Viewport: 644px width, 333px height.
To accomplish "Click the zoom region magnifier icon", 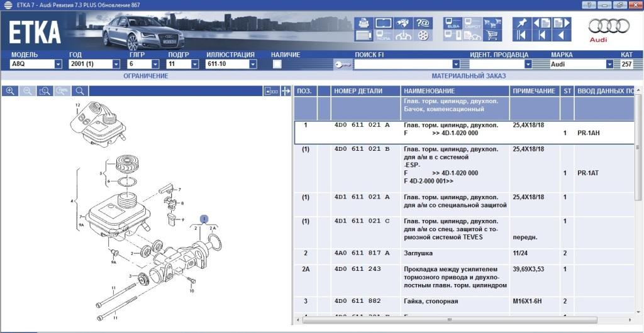I will 45,91.
